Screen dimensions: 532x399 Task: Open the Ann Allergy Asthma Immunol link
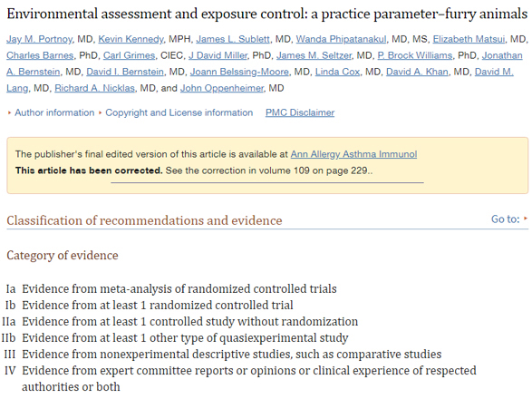click(353, 154)
